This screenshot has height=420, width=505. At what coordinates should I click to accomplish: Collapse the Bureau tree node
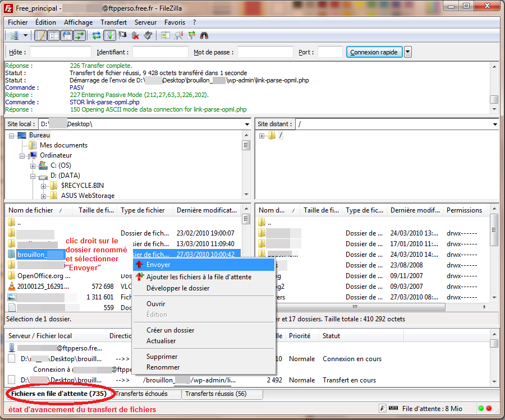(x=11, y=136)
